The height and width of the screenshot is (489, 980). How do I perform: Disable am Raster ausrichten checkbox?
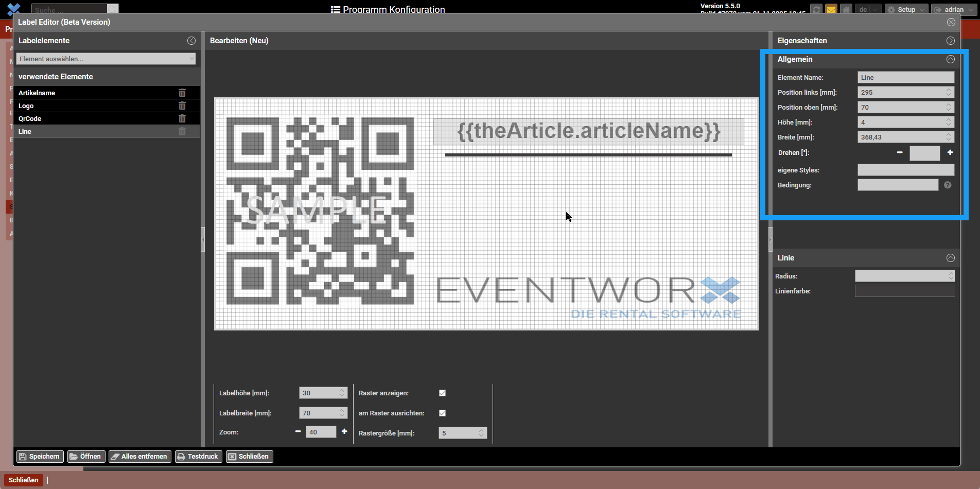click(x=442, y=413)
